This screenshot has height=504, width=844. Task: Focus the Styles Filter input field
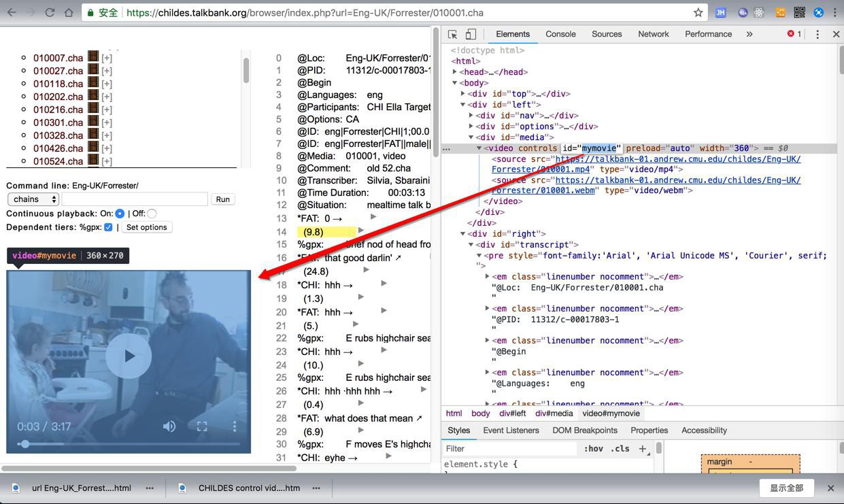(x=511, y=448)
